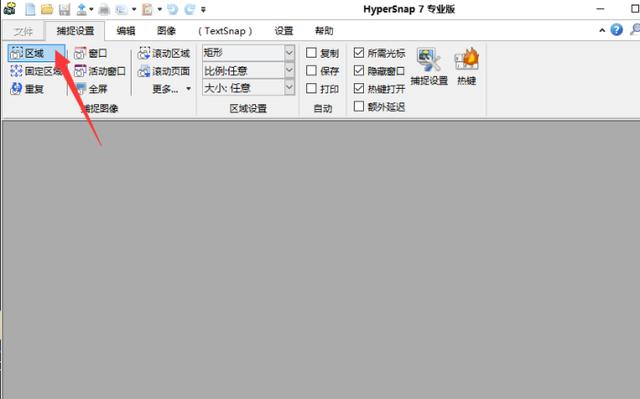
Task: Click the Redo arrow icon
Action: pyautogui.click(x=189, y=9)
